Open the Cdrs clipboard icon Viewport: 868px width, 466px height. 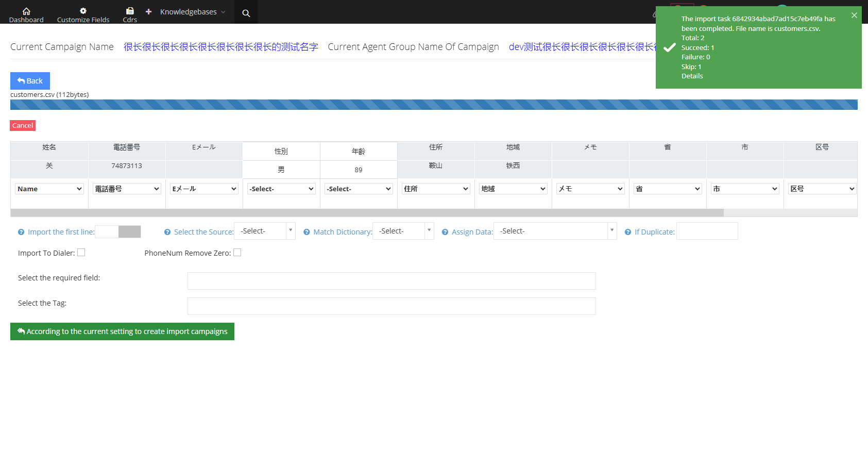tap(130, 11)
